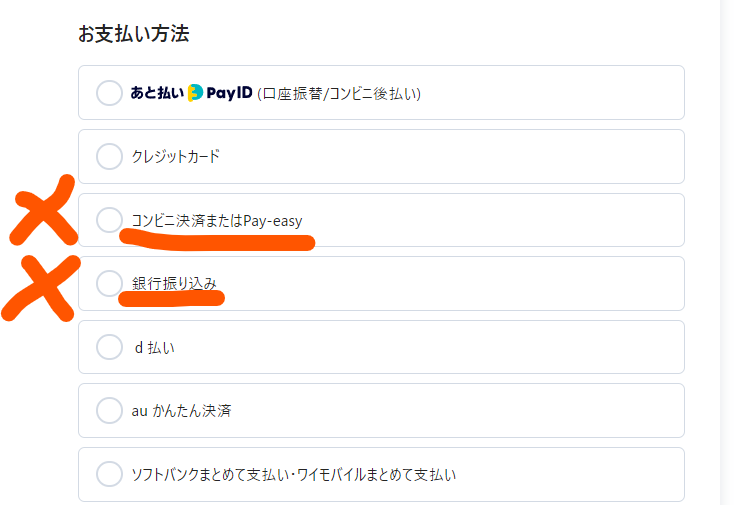Click the orange X beside 銀行振り込み
Viewport: 752px width, 505px height.
(40, 289)
